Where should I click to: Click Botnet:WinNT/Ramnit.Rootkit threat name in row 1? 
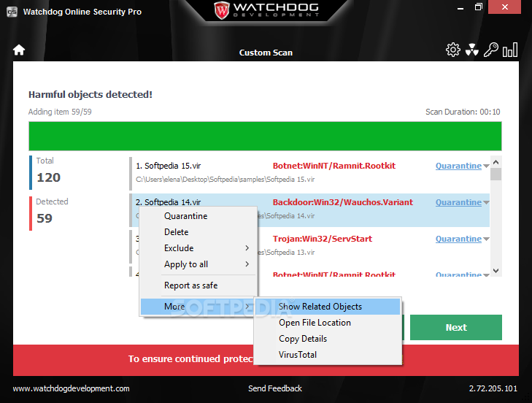334,166
